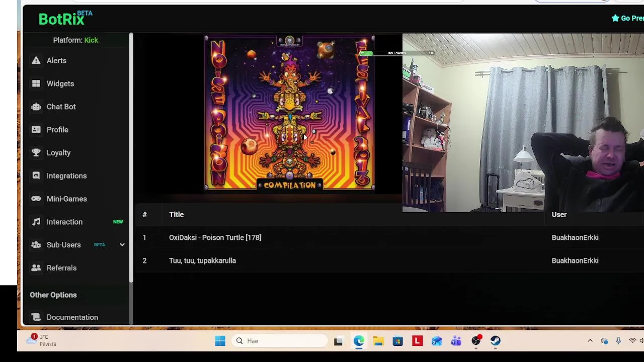644x362 pixels.
Task: Open the Mini-Games section
Action: 67,199
